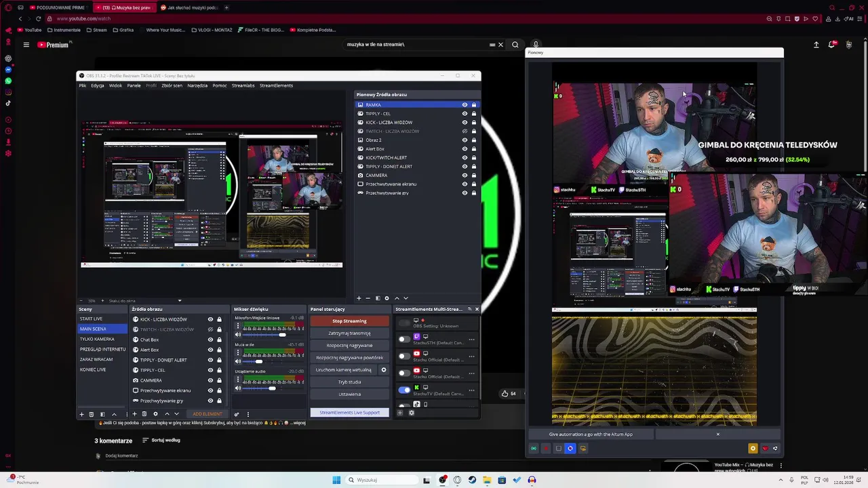This screenshot has height=488, width=868.
Task: Open Ustawienia in the OBS control panel
Action: click(349, 394)
